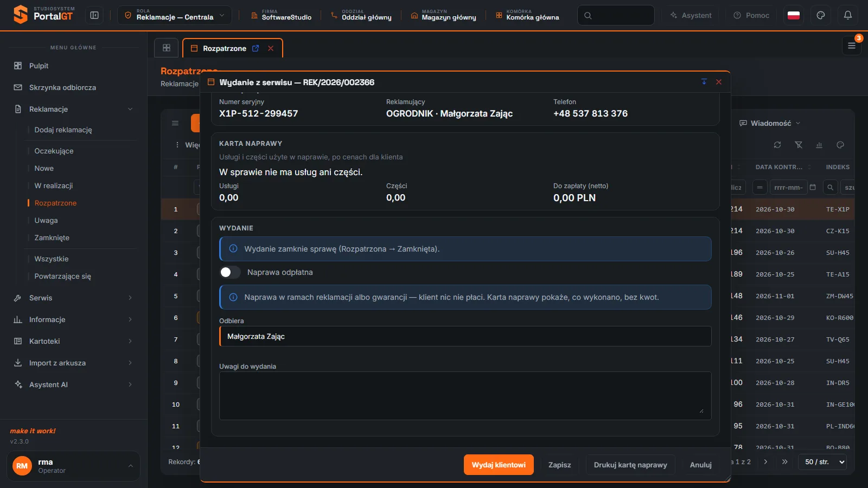Close the Wydanie z serwisu dialog
Screen dimensions: 868x488
click(719, 82)
